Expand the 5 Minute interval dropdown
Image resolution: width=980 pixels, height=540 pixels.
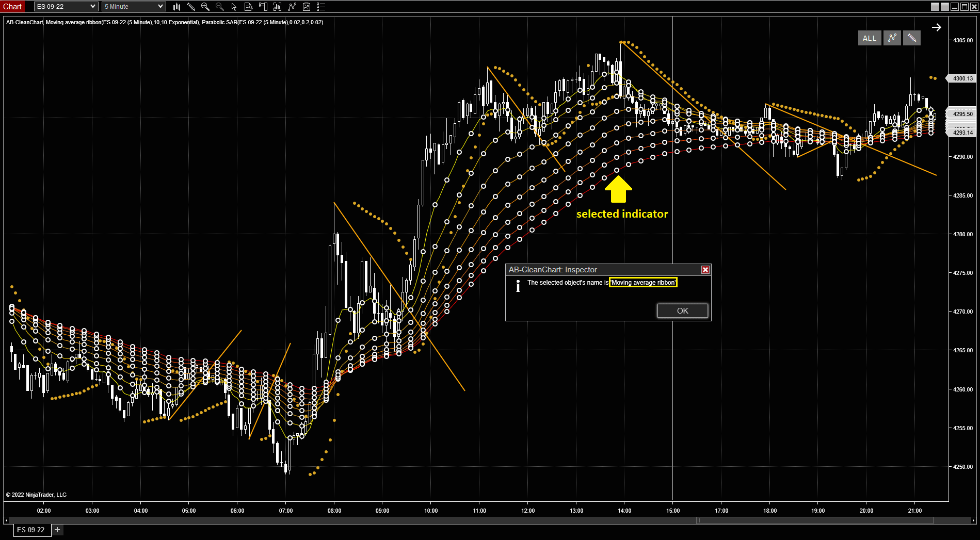[x=160, y=7]
